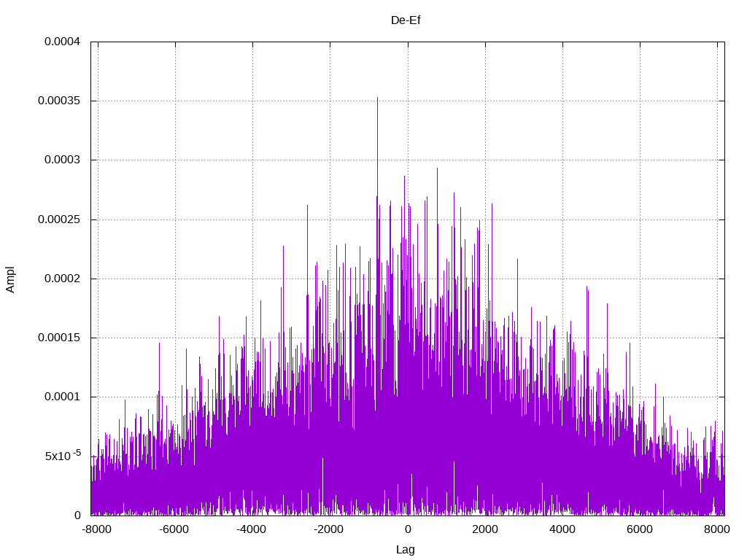The width and height of the screenshot is (747, 560).
Task: Click x-axis tick label 4000
Action: point(562,529)
